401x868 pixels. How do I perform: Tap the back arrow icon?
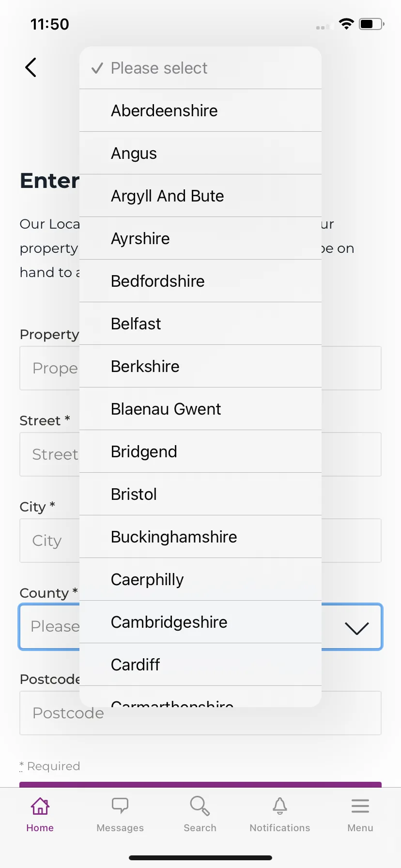31,67
